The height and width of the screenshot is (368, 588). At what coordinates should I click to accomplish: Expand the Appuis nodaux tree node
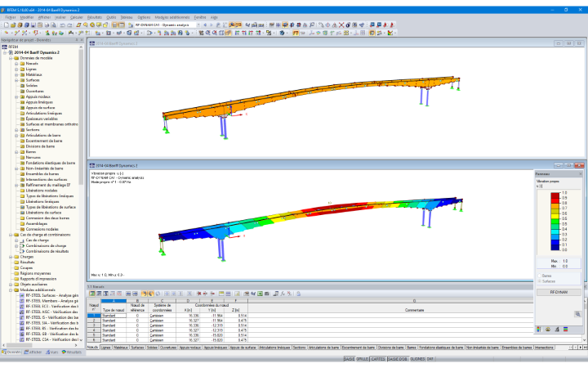(x=16, y=96)
